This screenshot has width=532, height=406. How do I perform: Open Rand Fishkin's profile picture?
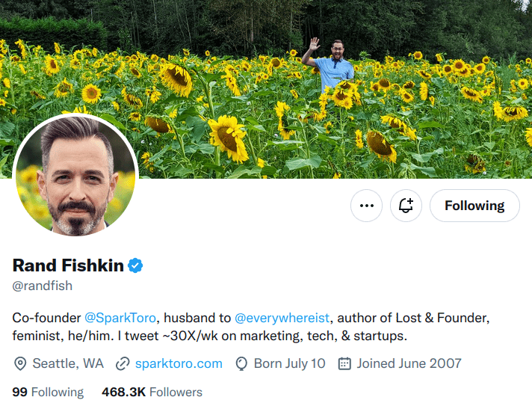(75, 176)
